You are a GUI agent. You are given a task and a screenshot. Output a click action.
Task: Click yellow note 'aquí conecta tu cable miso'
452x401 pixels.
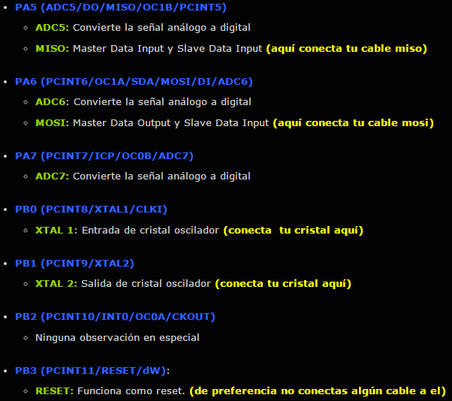pos(346,49)
